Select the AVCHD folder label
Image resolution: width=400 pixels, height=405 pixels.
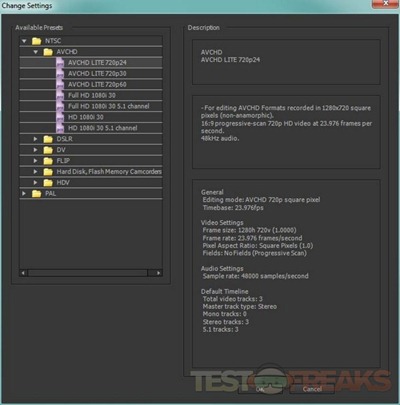tap(67, 52)
